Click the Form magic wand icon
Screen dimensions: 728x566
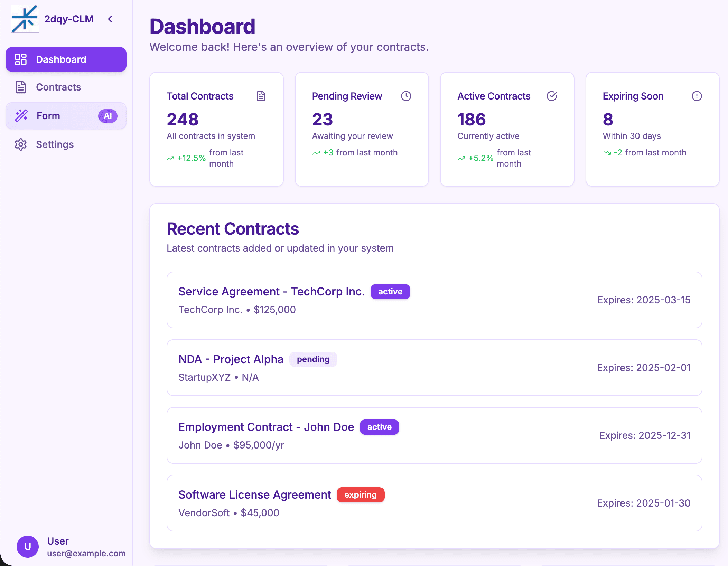[x=21, y=116]
